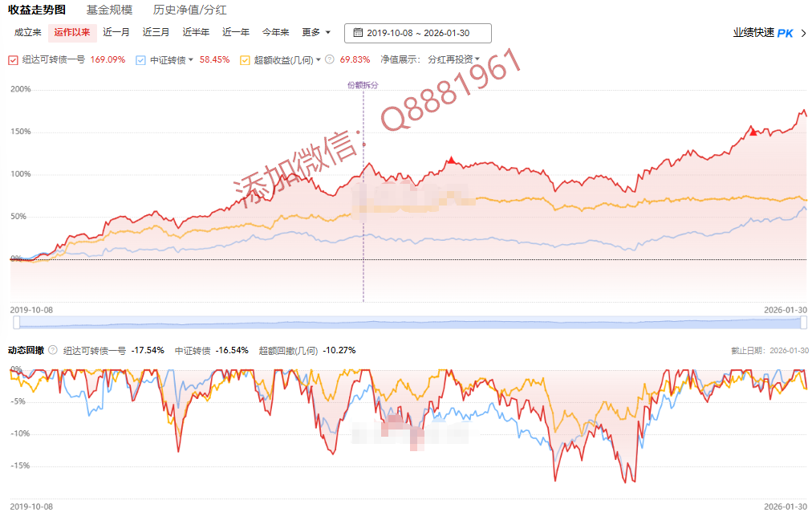812x517 pixels.
Task: Toggle the 超额收益(几何) checkbox
Action: tap(245, 60)
